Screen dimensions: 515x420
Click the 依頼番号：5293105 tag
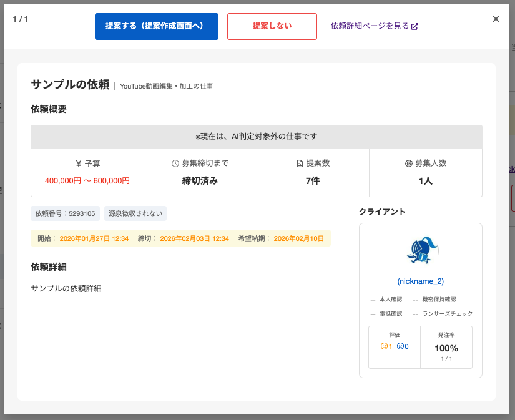tap(66, 213)
